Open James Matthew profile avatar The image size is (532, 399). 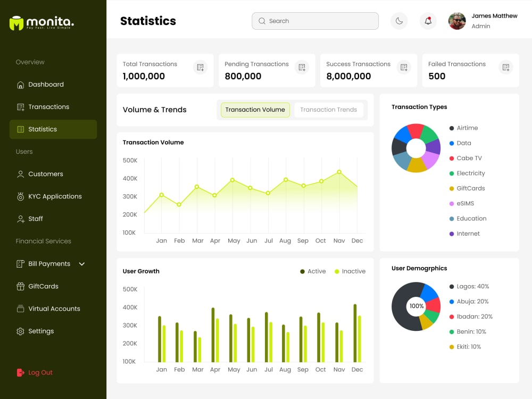point(457,21)
